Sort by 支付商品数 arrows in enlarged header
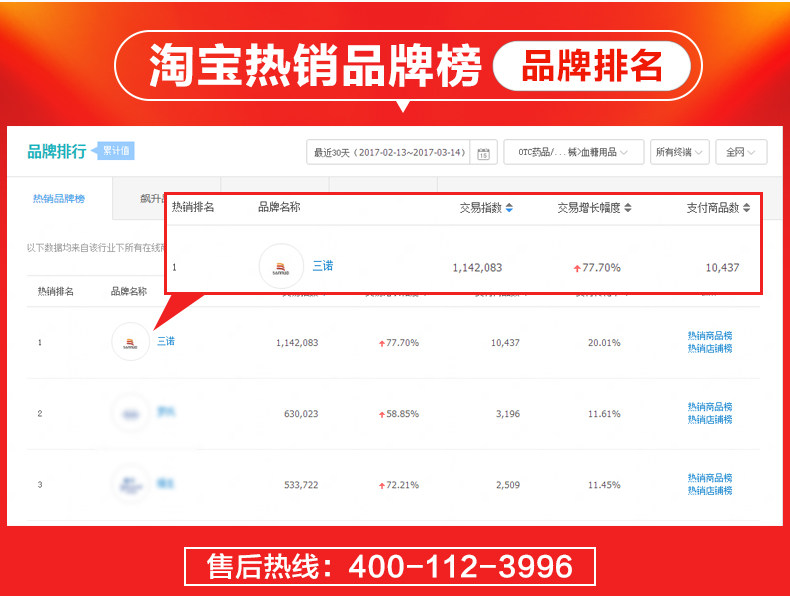Screen dimensions: 790x596 coord(746,208)
